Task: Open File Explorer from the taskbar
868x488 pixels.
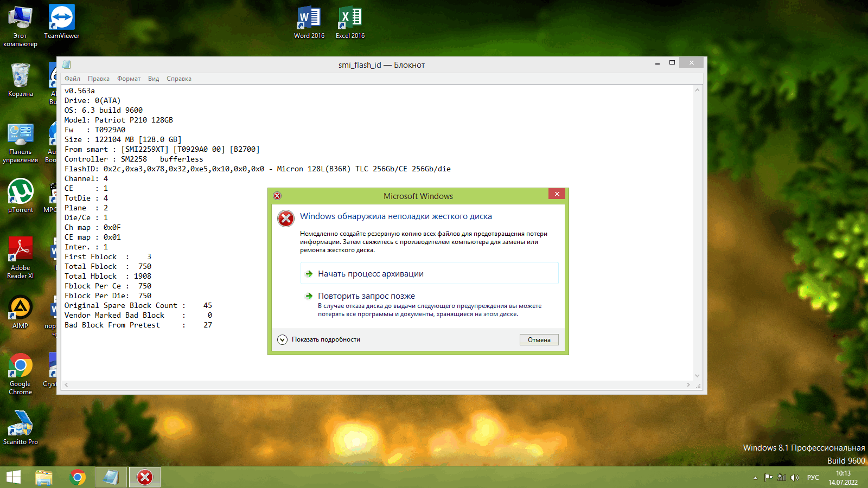Action: [x=44, y=477]
